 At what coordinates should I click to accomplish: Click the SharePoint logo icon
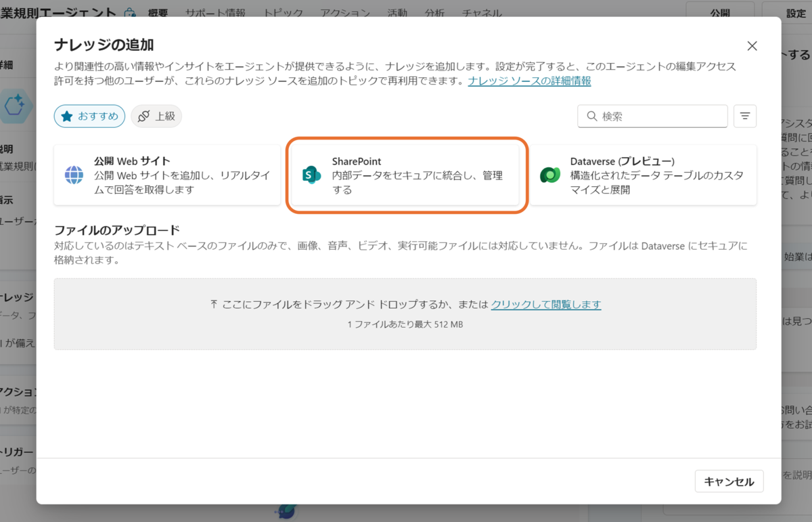[311, 175]
